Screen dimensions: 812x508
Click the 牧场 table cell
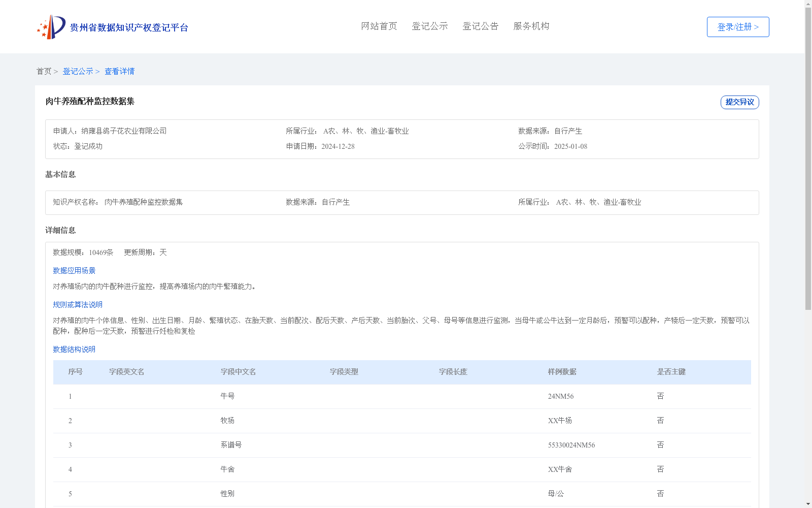(227, 421)
